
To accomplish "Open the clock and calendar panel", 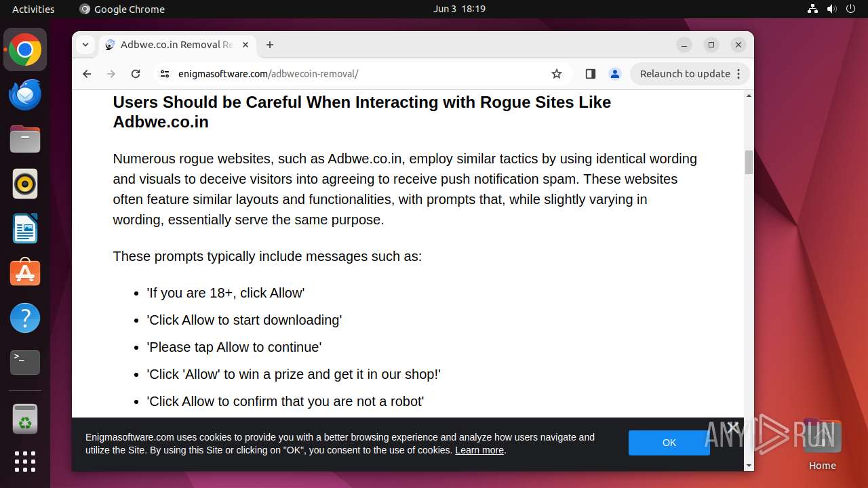I will pos(459,9).
